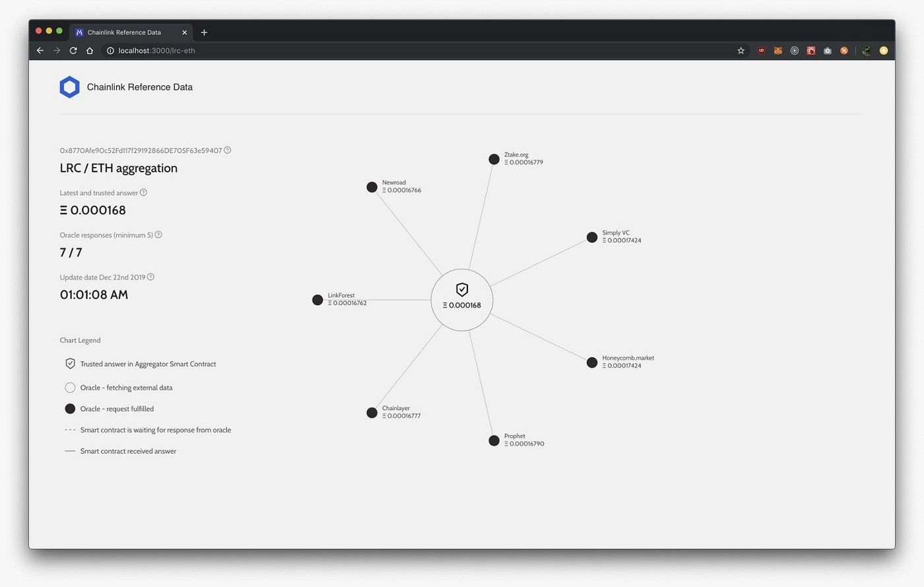This screenshot has width=924, height=587.
Task: Go back using the browser back arrow
Action: 40,50
